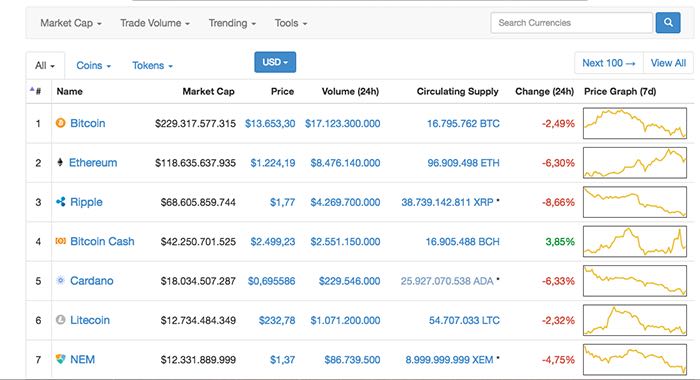The image size is (700, 380).
Task: Open the Bitcoin Cash currency link
Action: tap(102, 242)
